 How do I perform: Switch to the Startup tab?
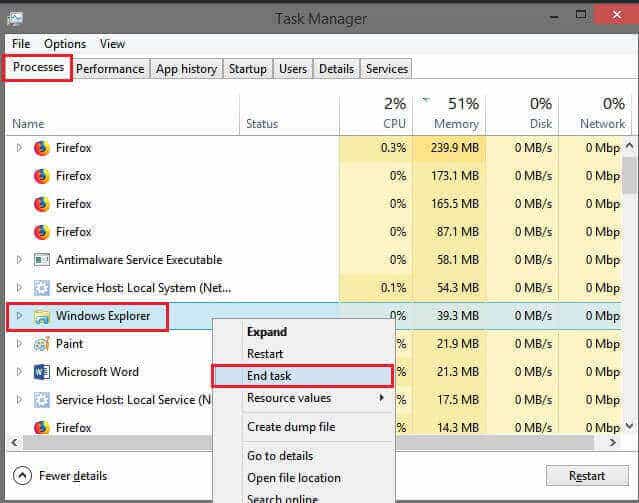coord(248,69)
